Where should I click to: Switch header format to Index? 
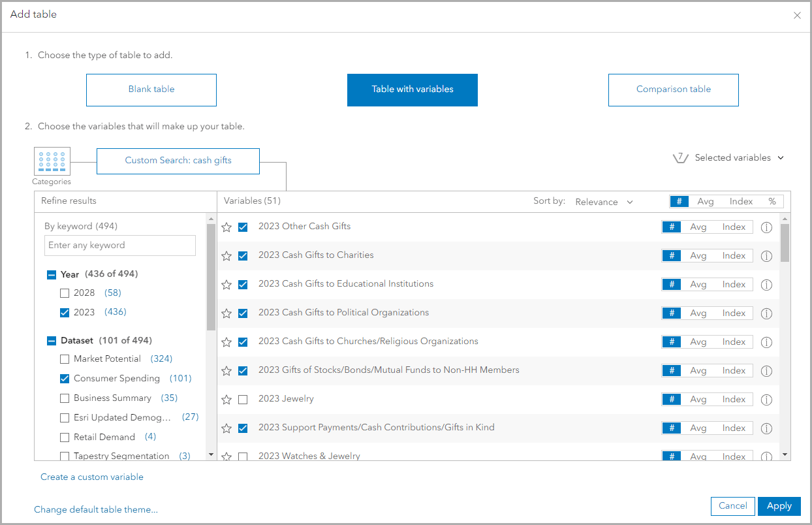[x=741, y=202]
